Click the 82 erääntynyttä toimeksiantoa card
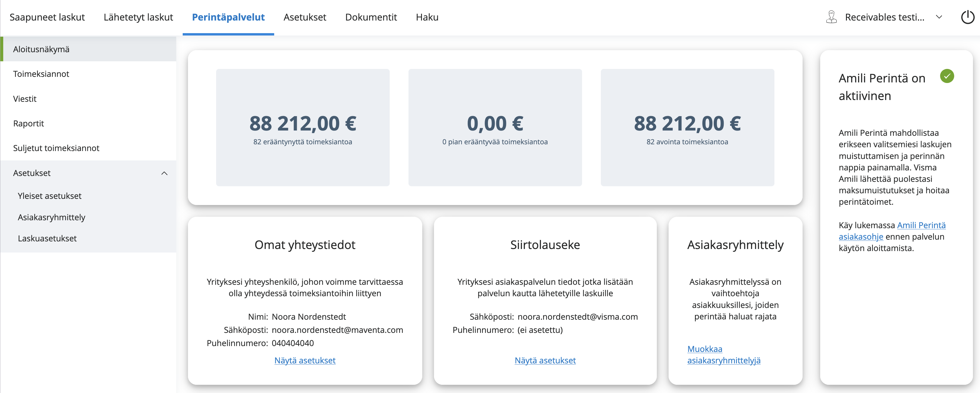This screenshot has width=980, height=393. tap(302, 128)
